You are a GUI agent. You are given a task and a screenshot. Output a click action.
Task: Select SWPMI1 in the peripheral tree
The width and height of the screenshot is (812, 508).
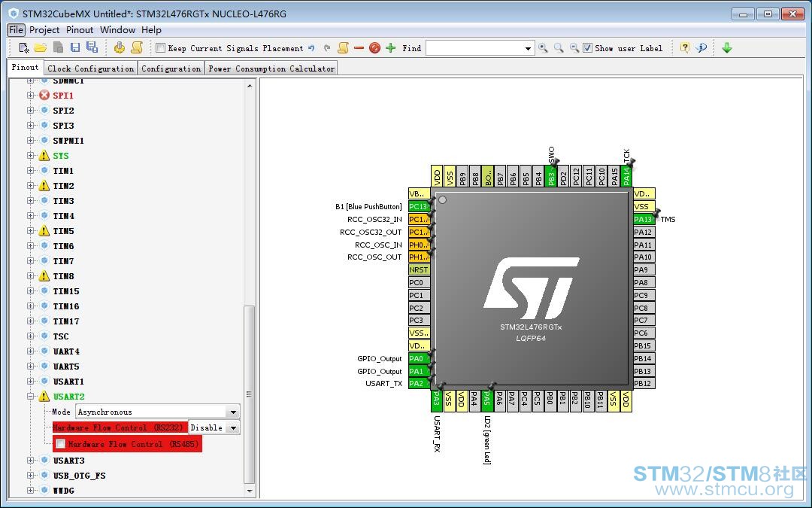coord(68,141)
